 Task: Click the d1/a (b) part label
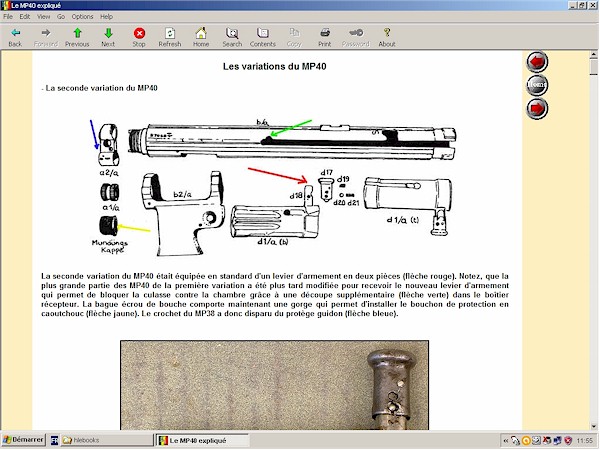coord(273,242)
